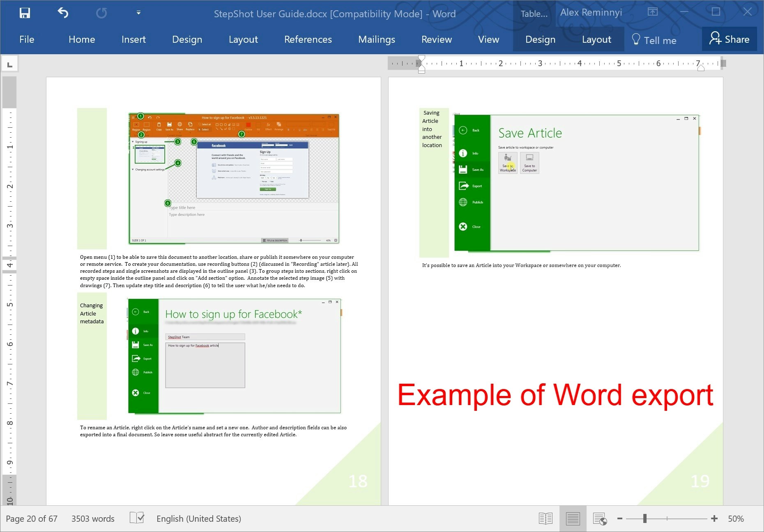Click the Save Article screenshot image

pyautogui.click(x=576, y=182)
